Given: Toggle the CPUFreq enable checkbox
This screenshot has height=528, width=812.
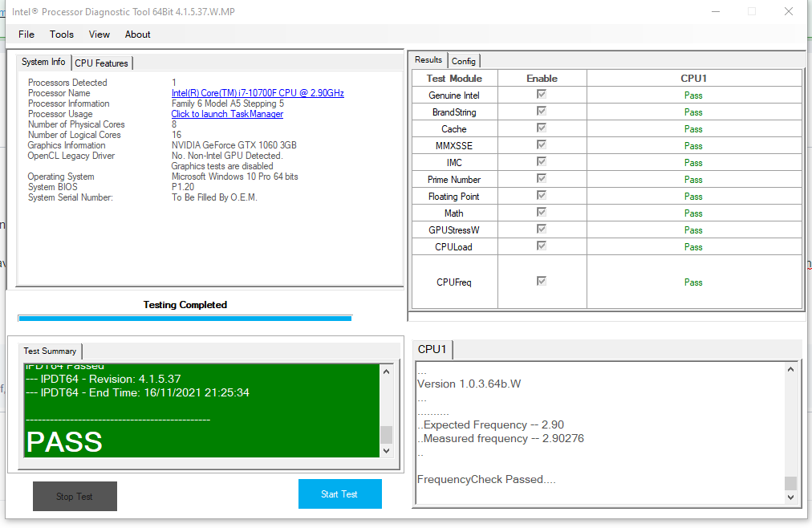Looking at the screenshot, I should coord(542,281).
